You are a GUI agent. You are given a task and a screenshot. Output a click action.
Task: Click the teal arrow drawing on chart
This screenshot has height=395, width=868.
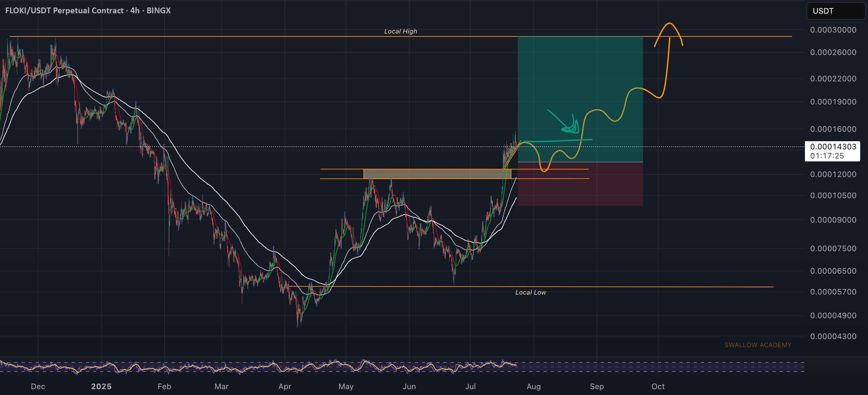point(563,121)
